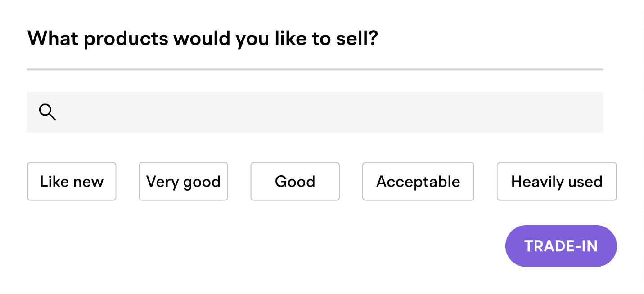Click the divider line under the heading
644x294 pixels.
click(315, 70)
